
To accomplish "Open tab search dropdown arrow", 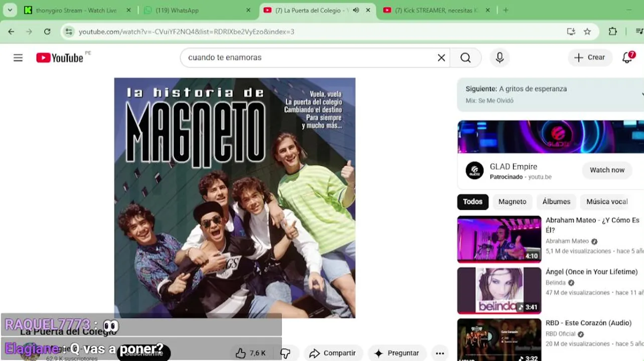I will click(10, 10).
